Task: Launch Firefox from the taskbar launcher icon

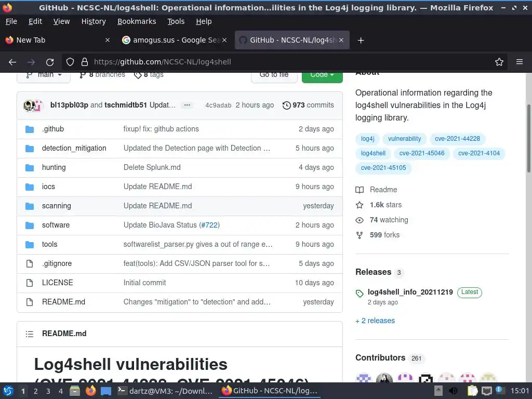Action: (x=90, y=391)
